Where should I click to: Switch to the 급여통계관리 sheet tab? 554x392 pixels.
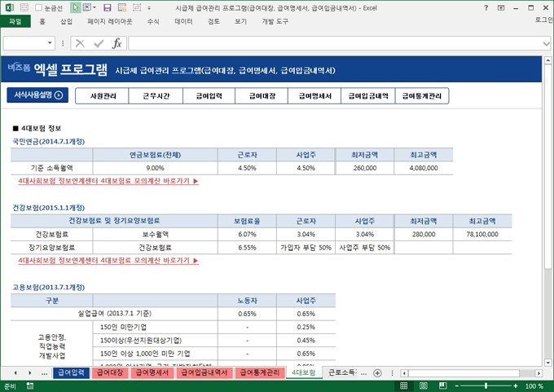tap(260, 372)
